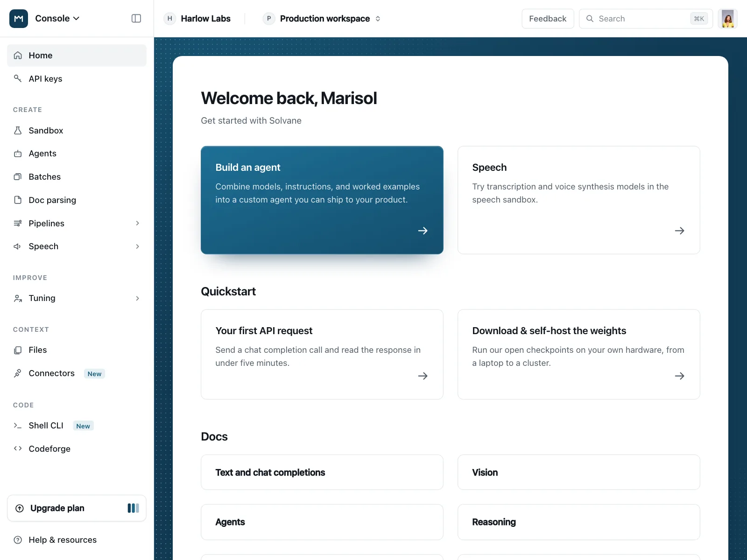Open Shell CLI in sidebar
The width and height of the screenshot is (747, 560).
click(x=77, y=426)
